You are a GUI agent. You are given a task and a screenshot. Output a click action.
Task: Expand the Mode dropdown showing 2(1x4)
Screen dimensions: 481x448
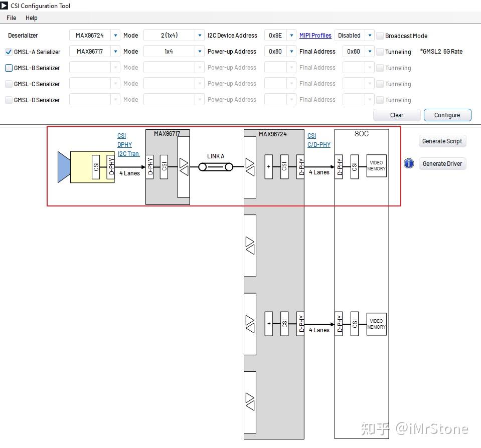pyautogui.click(x=199, y=35)
